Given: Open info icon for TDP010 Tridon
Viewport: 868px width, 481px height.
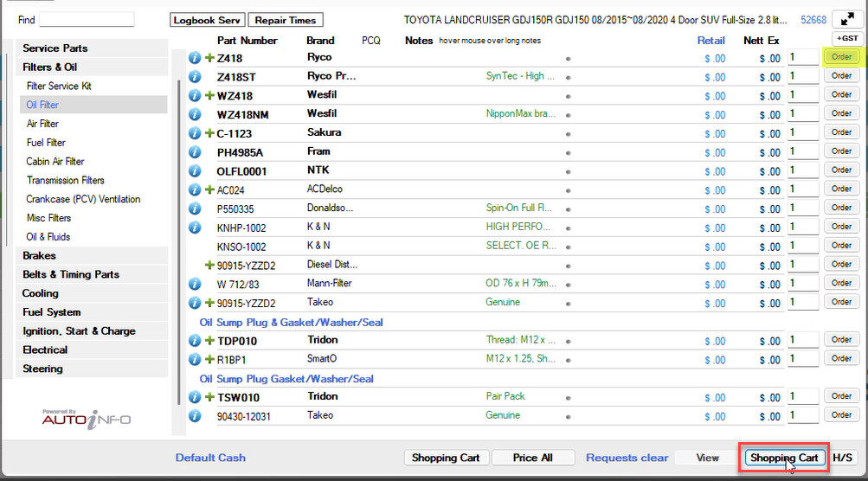Looking at the screenshot, I should tap(195, 340).
